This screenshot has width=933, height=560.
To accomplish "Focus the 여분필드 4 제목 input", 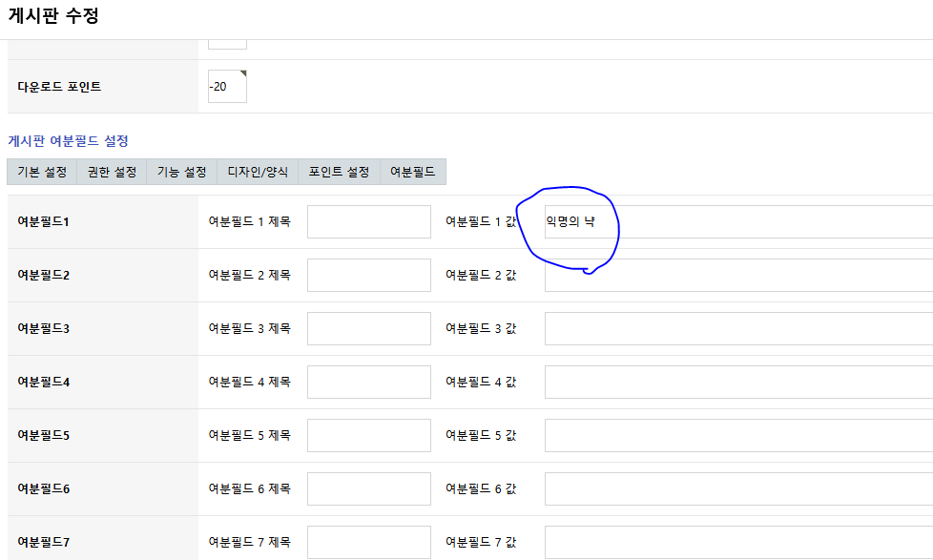I will point(368,383).
